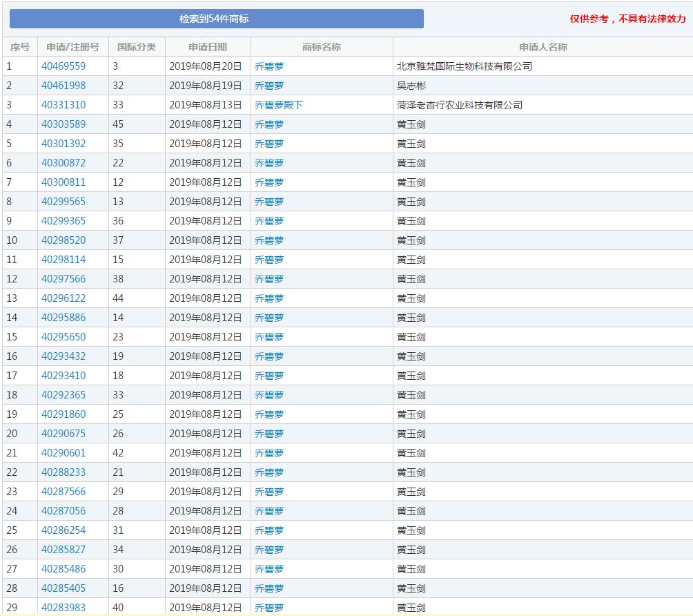693x616 pixels.
Task: Click the 商标名称 column header
Action: 322,47
